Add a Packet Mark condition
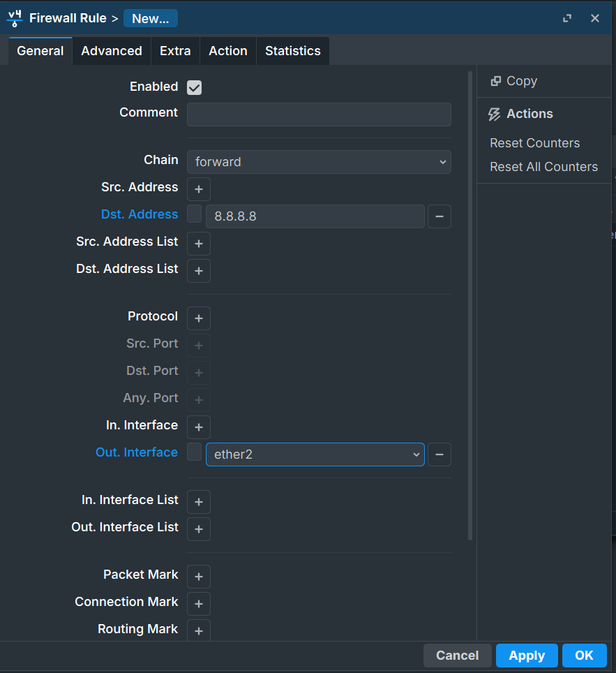The height and width of the screenshot is (673, 616). [199, 577]
